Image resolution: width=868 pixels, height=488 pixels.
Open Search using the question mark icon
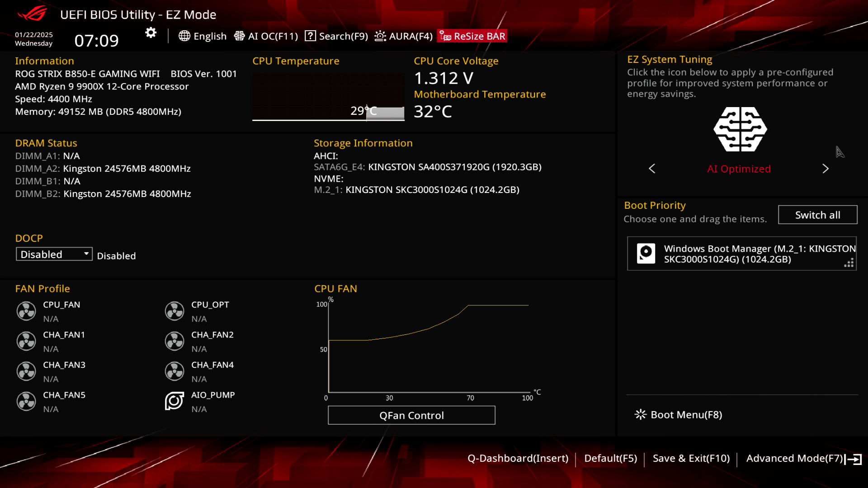pos(310,36)
